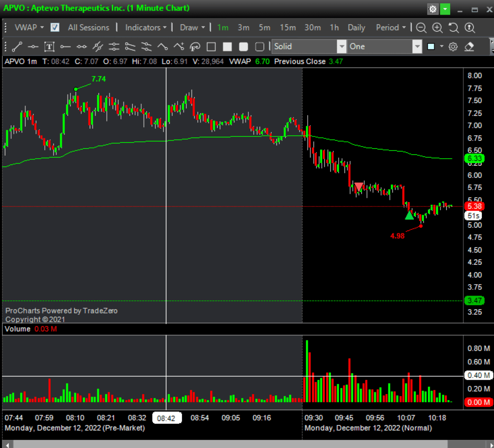
Task: Switch to the Daily timeframe
Action: tap(357, 27)
